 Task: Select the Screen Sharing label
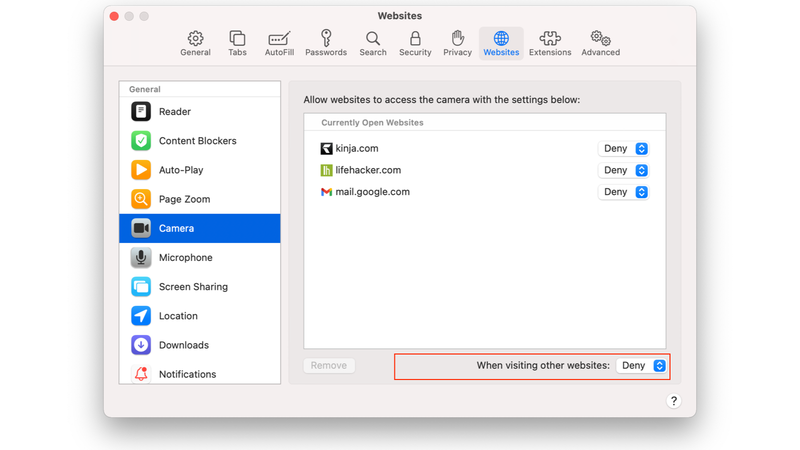pos(193,287)
